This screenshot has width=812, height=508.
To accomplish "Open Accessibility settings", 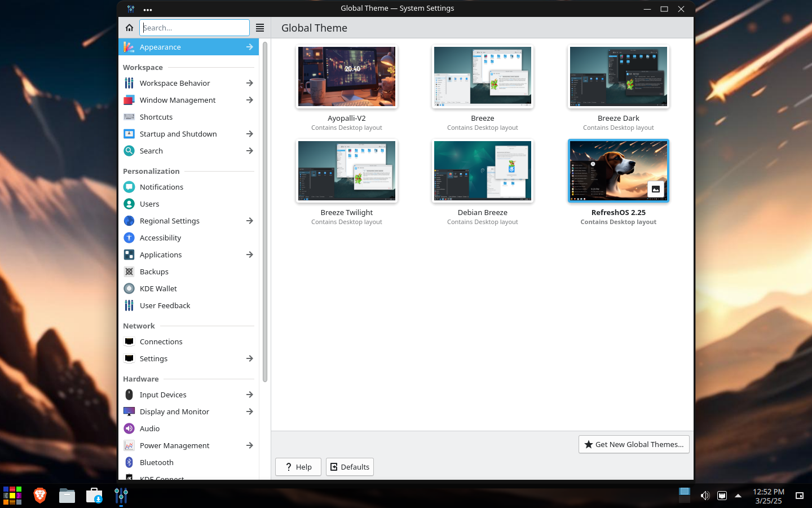I will [x=188, y=238].
